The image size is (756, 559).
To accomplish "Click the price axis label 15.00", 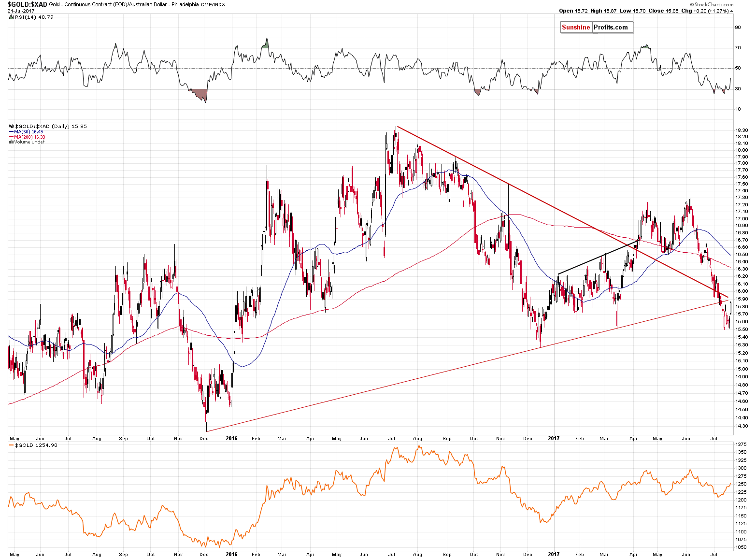I will tap(742, 369).
